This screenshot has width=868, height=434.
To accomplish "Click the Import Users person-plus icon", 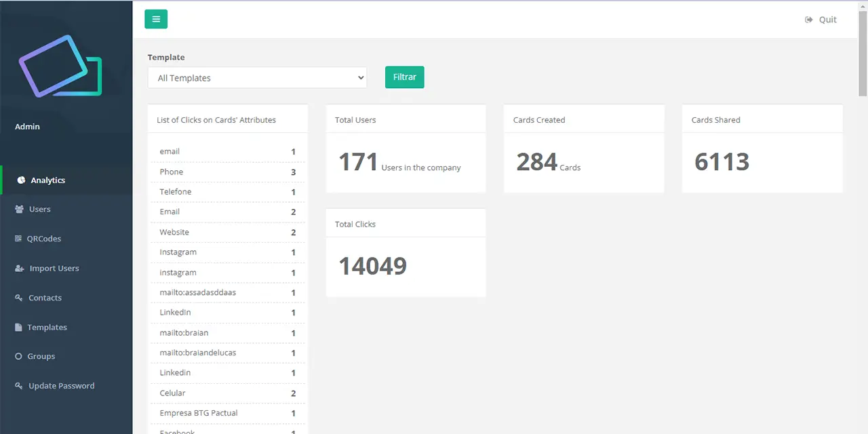I will (19, 269).
